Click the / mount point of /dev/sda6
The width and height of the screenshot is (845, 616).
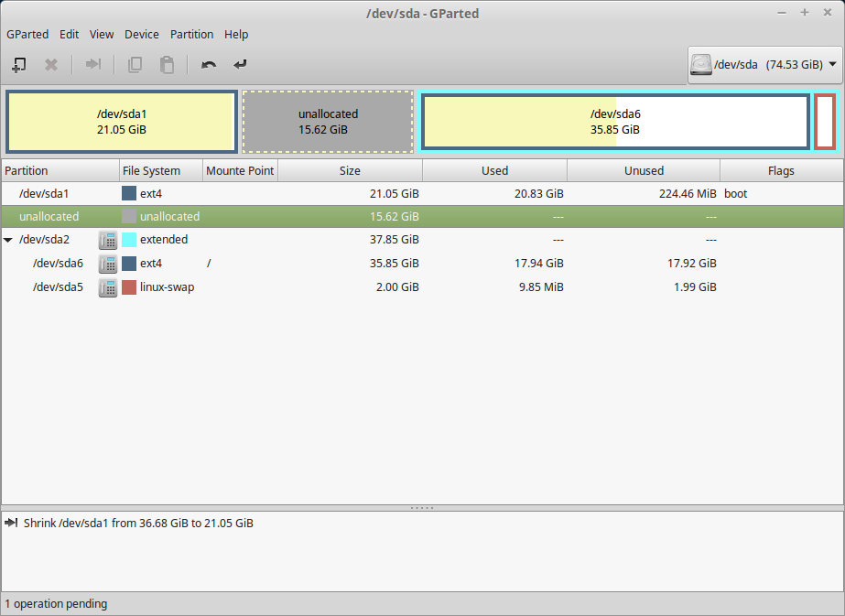click(x=209, y=264)
